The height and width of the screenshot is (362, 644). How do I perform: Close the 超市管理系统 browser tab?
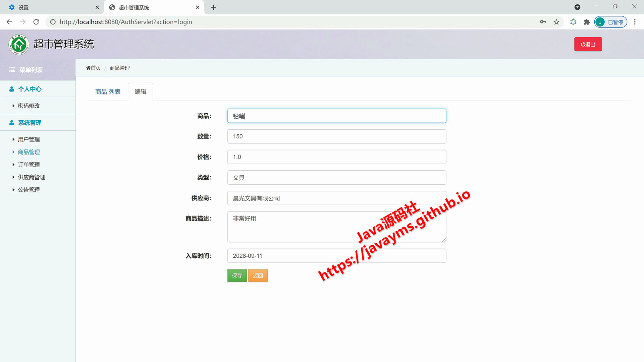pyautogui.click(x=198, y=7)
